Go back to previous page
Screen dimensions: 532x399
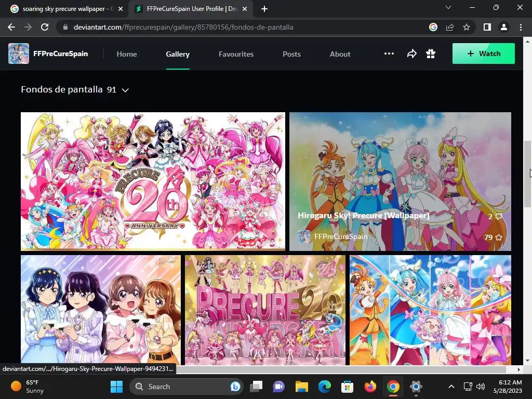11,27
